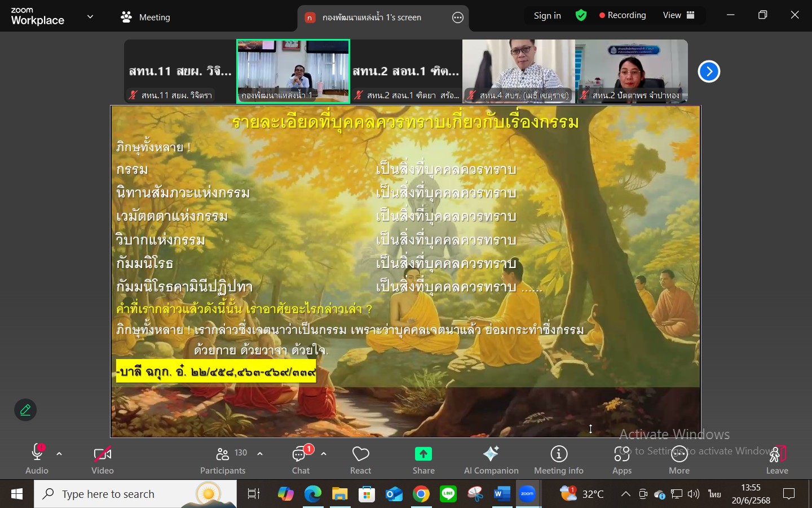Screen dimensions: 812x508
Task: Expand audio options arrow next to Audio
Action: [59, 454]
